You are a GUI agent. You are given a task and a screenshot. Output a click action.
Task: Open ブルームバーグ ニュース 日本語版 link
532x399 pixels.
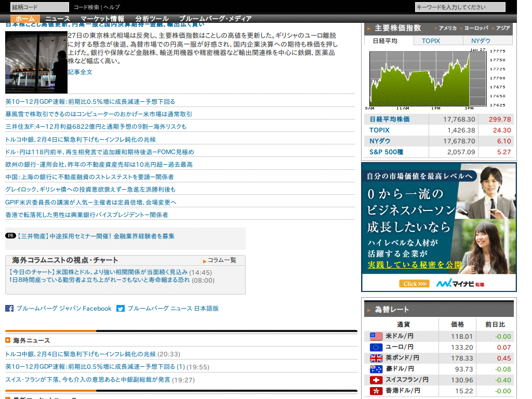click(x=173, y=309)
